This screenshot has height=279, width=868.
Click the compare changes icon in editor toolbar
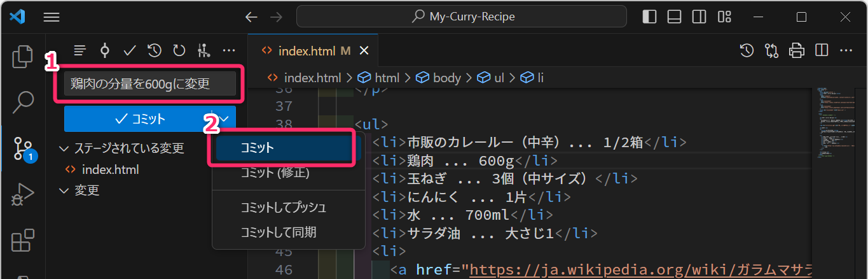click(772, 50)
